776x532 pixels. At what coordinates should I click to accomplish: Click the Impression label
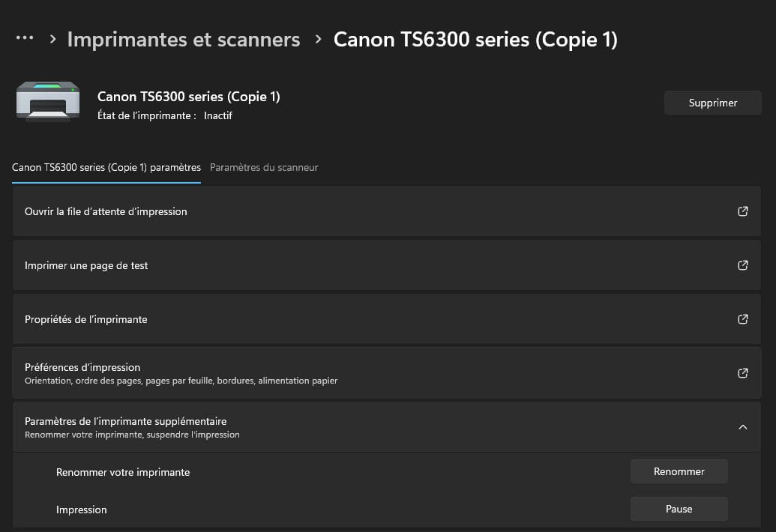(81, 510)
